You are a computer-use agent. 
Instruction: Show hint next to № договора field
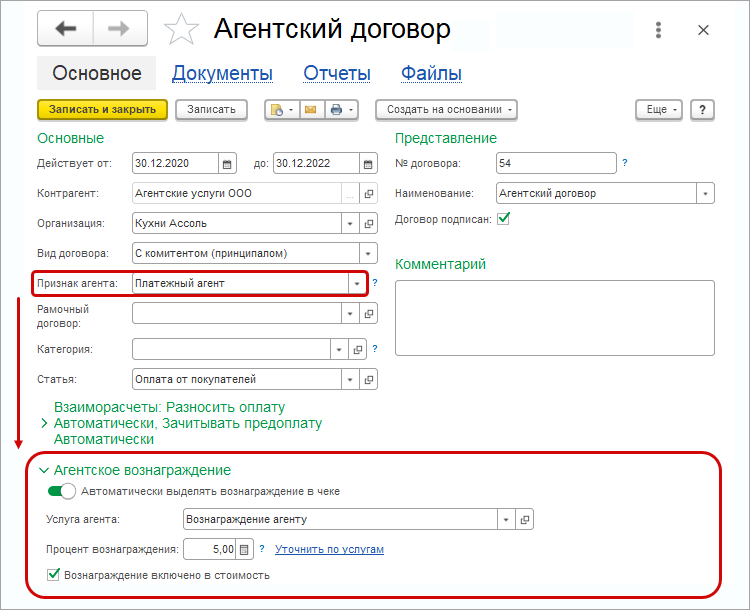point(625,163)
